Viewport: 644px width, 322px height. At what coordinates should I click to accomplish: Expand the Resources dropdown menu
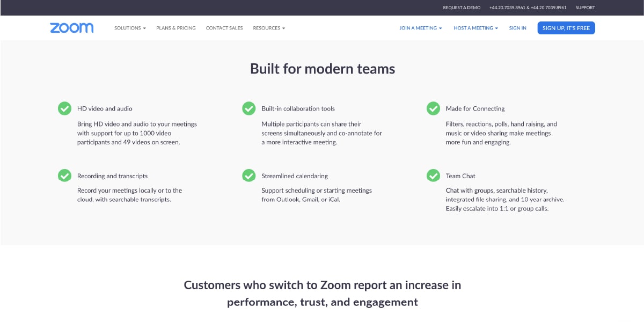click(x=269, y=28)
